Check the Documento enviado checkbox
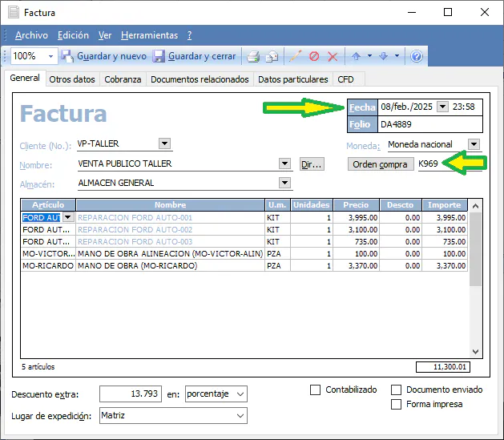Screen dimensions: 504x440 click(397, 390)
